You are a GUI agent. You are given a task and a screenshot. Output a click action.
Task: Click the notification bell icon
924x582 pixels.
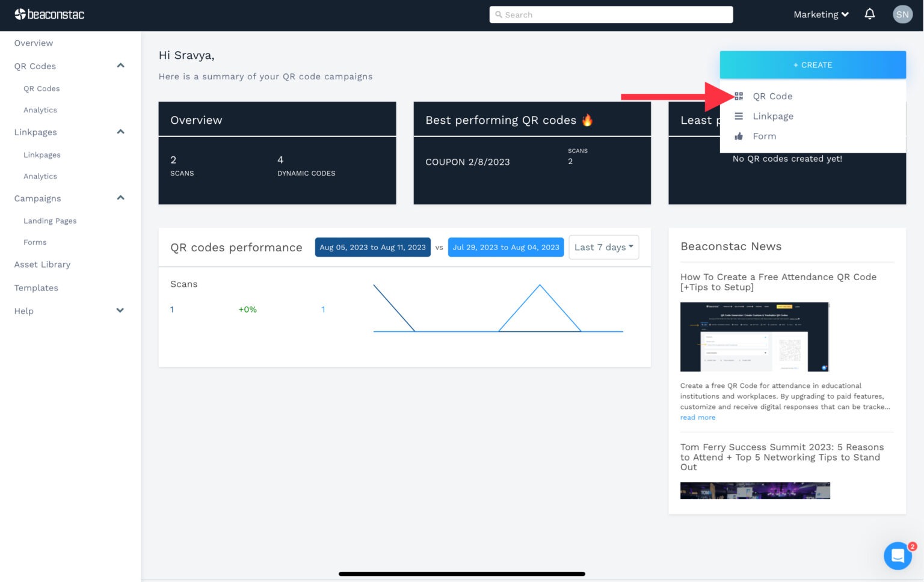(869, 14)
